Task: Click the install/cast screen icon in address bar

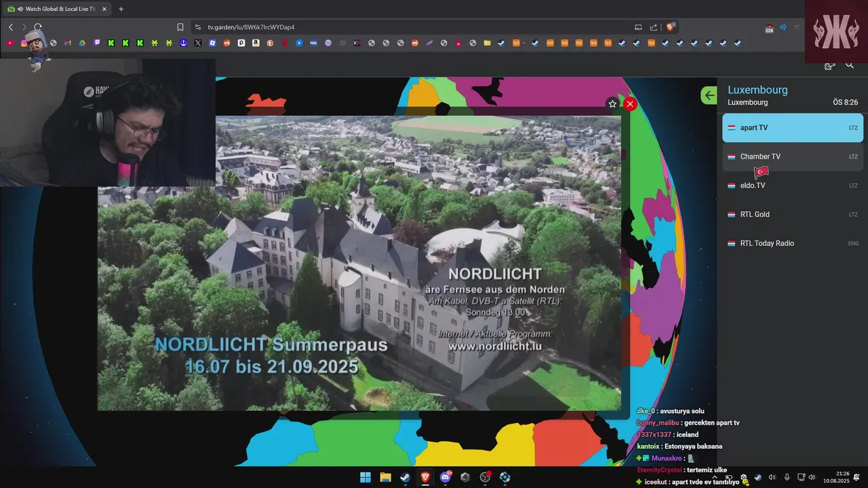Action: (x=638, y=27)
